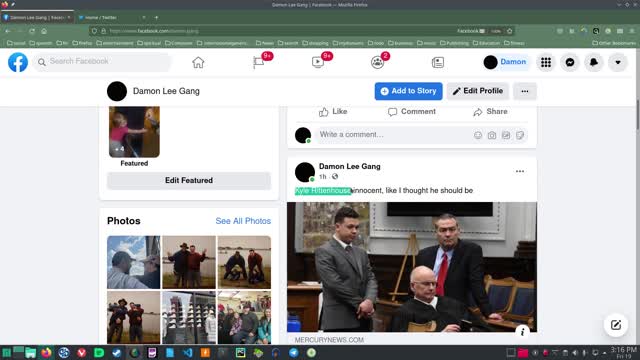This screenshot has height=360, width=640.
Task: Add a sticker to comment
Action: 520,135
